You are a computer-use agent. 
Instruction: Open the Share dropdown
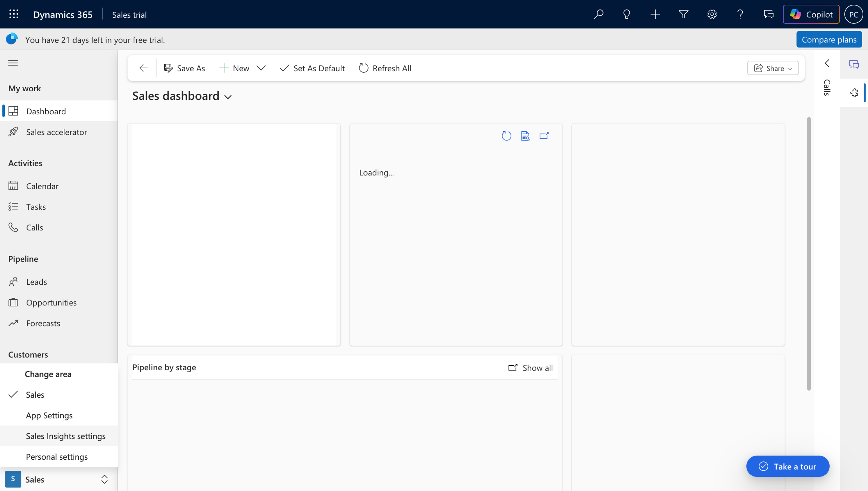[773, 68]
